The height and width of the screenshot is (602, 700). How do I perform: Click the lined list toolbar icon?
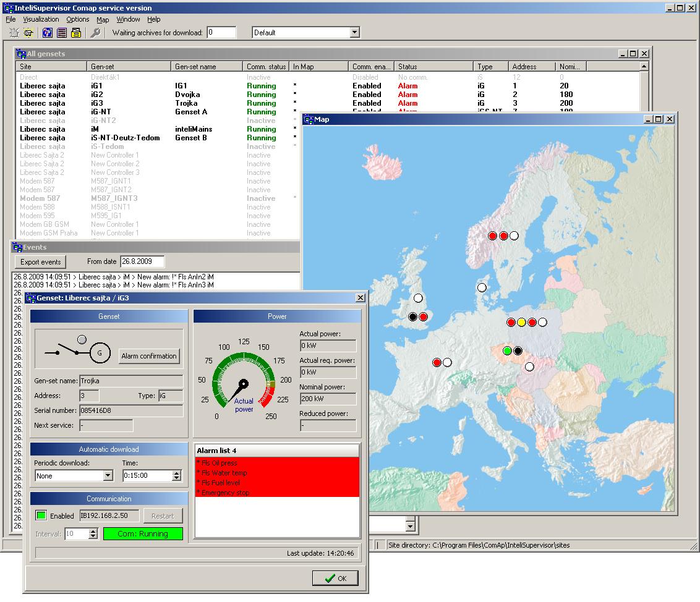pos(62,33)
